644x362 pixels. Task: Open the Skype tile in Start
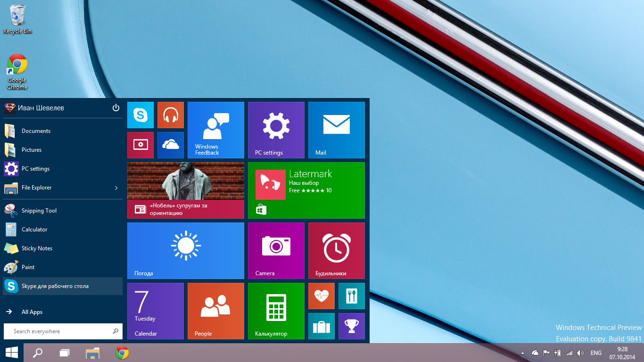point(140,115)
